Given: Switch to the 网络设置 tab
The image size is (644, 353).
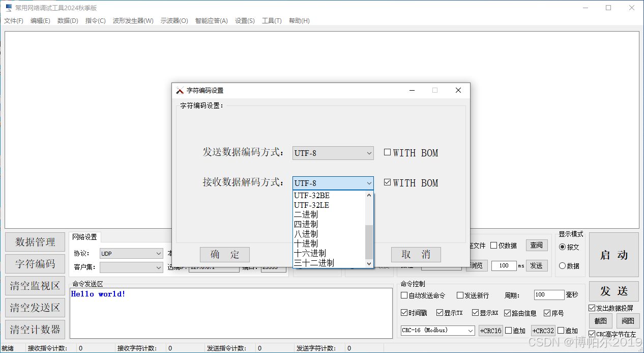Looking at the screenshot, I should tap(84, 237).
